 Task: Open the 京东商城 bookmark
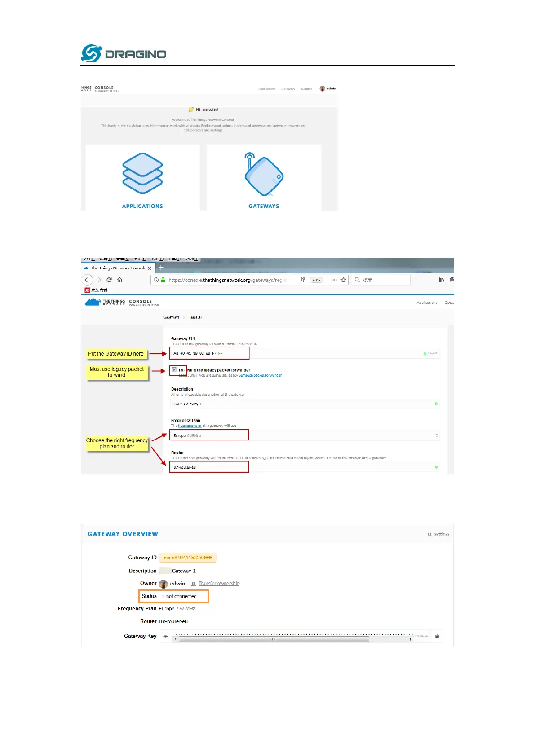(x=96, y=290)
